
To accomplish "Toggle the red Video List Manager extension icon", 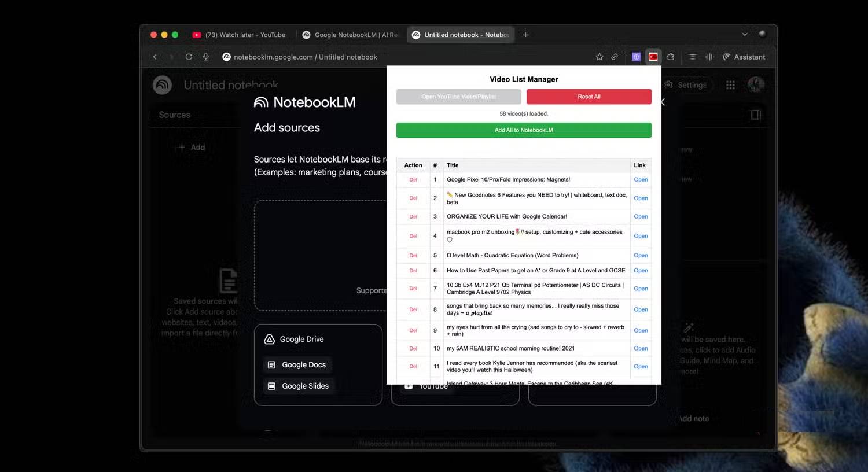I will (x=653, y=57).
